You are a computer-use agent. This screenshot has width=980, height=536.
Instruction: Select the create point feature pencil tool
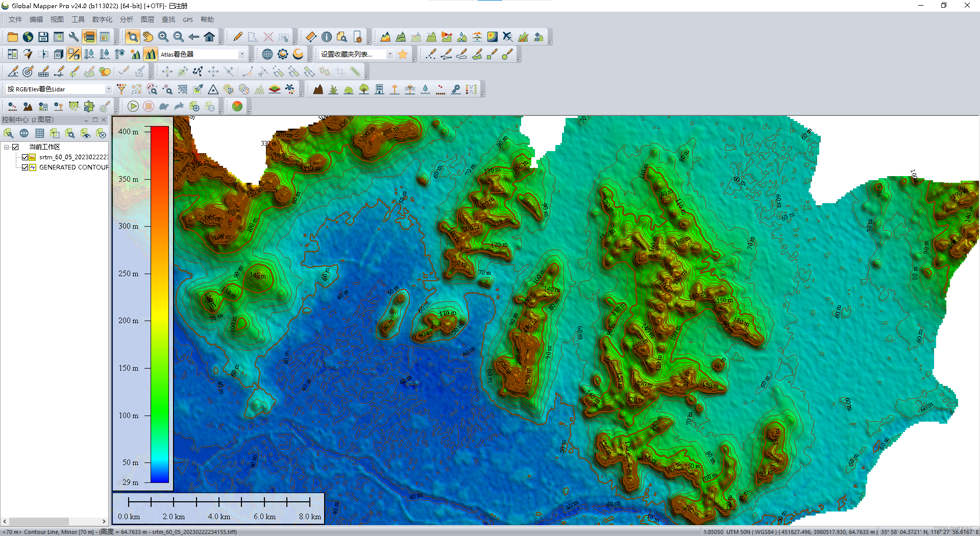tap(431, 54)
